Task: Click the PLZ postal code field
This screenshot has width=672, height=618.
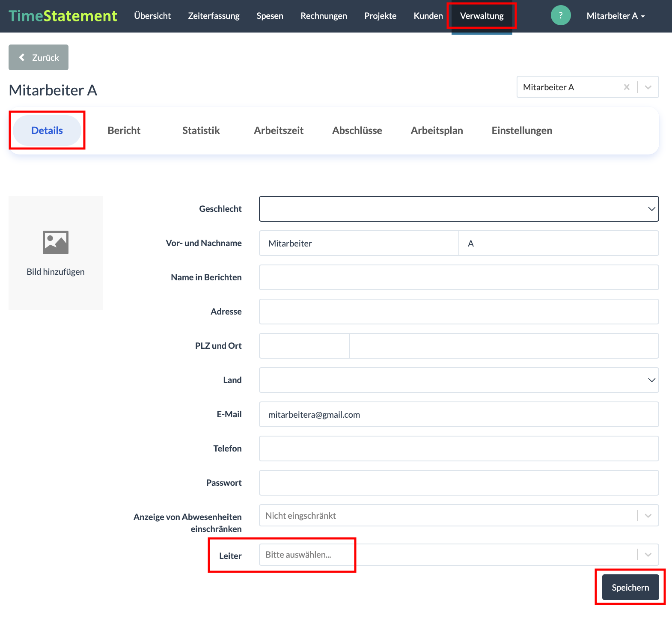Action: coord(304,346)
